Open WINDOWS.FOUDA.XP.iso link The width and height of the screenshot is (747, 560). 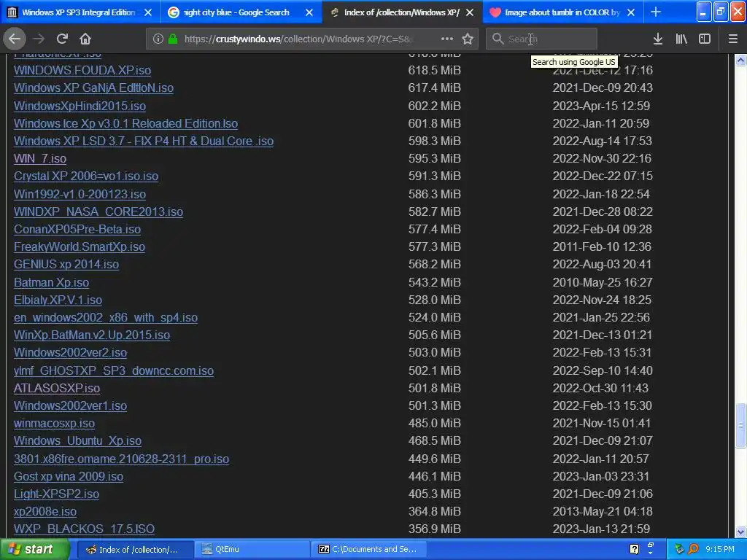[82, 71]
